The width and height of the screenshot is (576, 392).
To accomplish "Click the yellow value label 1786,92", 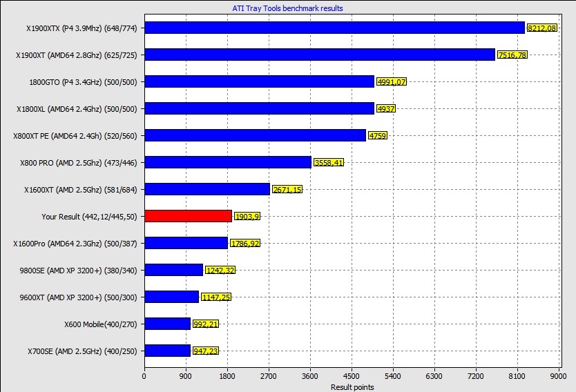I will click(245, 243).
